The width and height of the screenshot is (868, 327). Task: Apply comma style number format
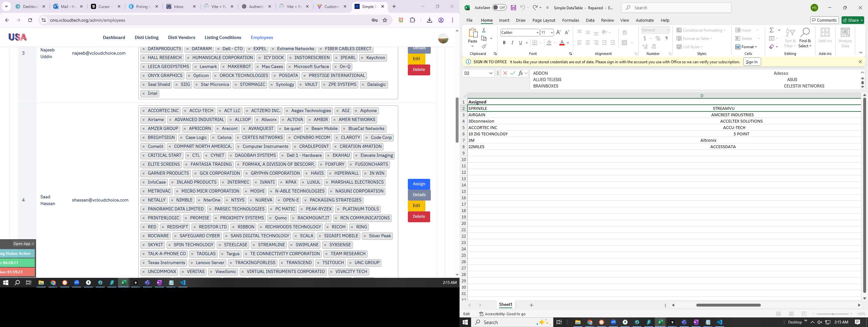[666, 38]
